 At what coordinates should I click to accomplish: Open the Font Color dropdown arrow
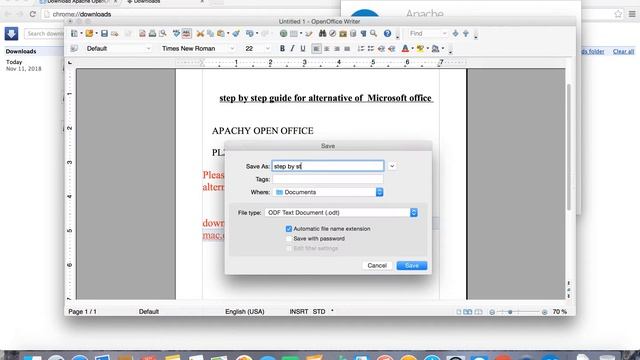coord(412,49)
